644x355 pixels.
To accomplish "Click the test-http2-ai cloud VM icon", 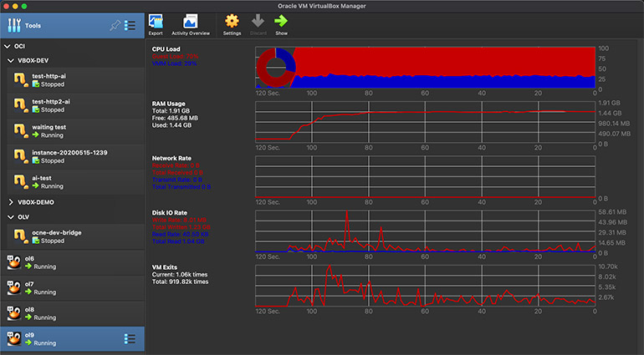I will coord(21,105).
